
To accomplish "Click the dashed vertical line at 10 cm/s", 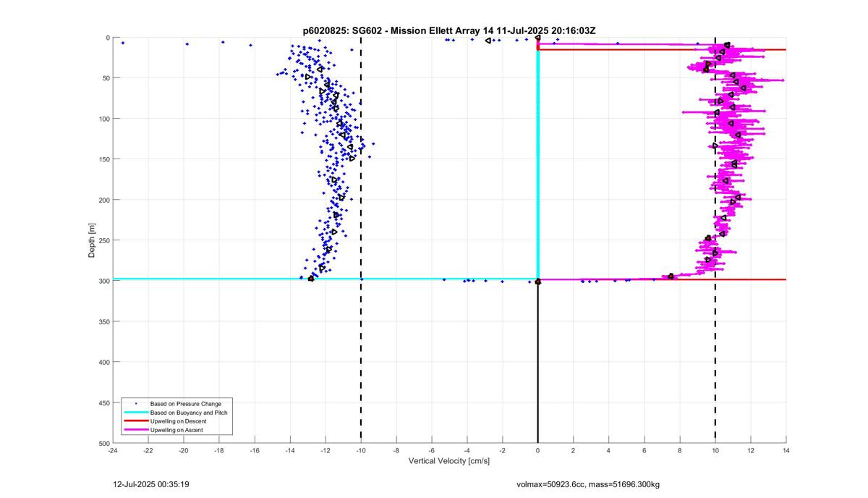I will coord(715,240).
